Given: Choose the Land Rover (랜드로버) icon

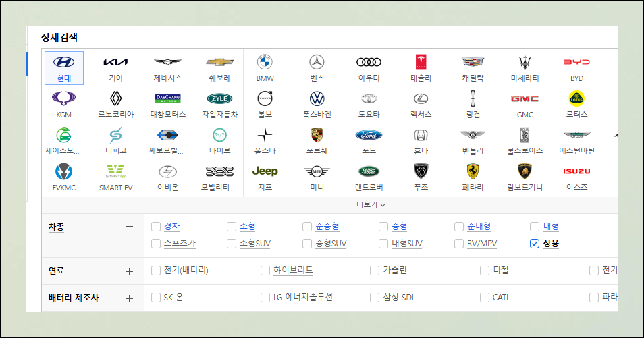Looking at the screenshot, I should pyautogui.click(x=369, y=171).
